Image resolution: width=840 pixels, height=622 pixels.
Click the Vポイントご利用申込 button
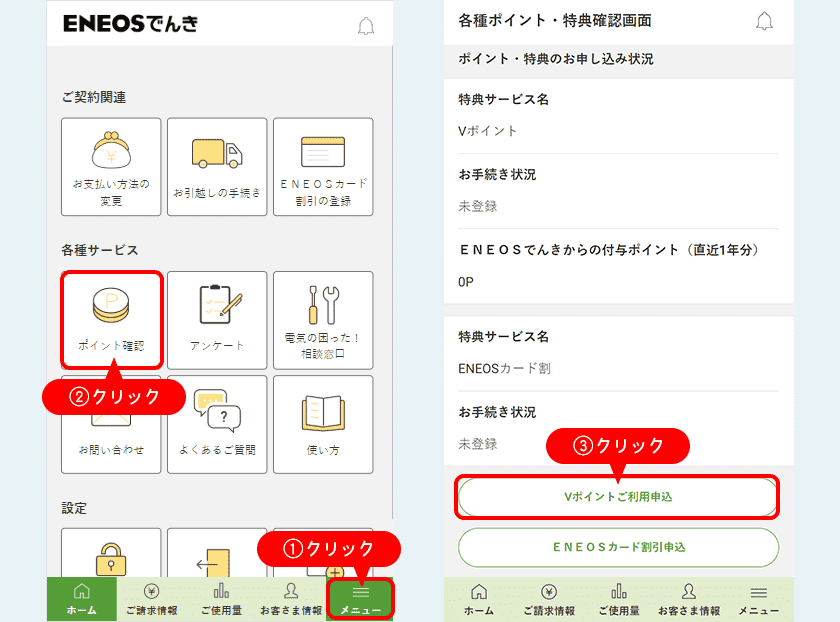tap(618, 497)
